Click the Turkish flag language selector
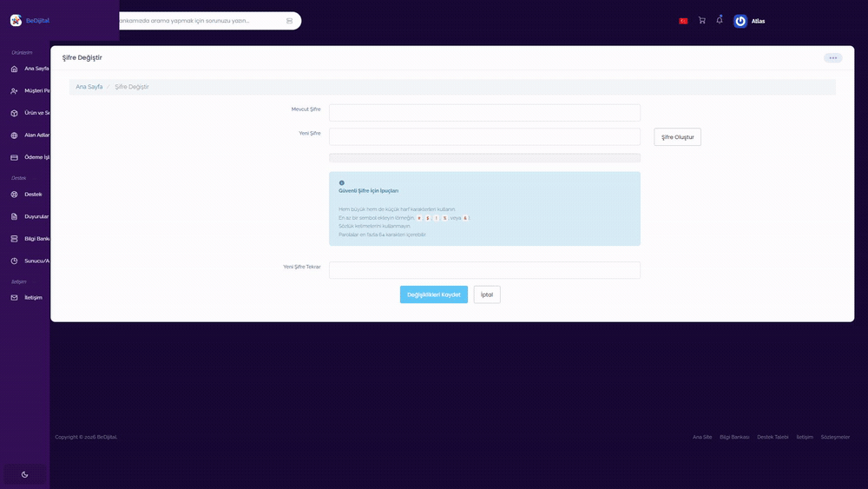Image resolution: width=868 pixels, height=489 pixels. (x=683, y=21)
